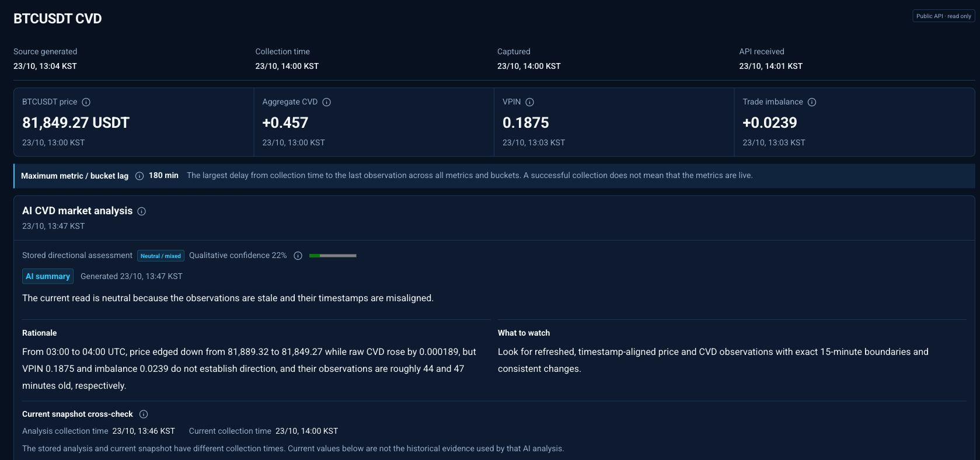Click the 23/10, 13:00 KST timestamp under Aggregate CVD

[x=294, y=142]
